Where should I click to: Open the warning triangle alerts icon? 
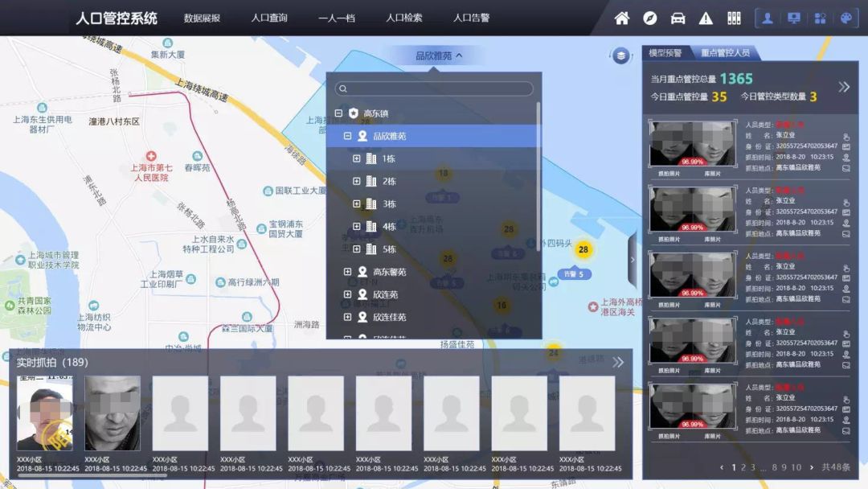click(706, 18)
